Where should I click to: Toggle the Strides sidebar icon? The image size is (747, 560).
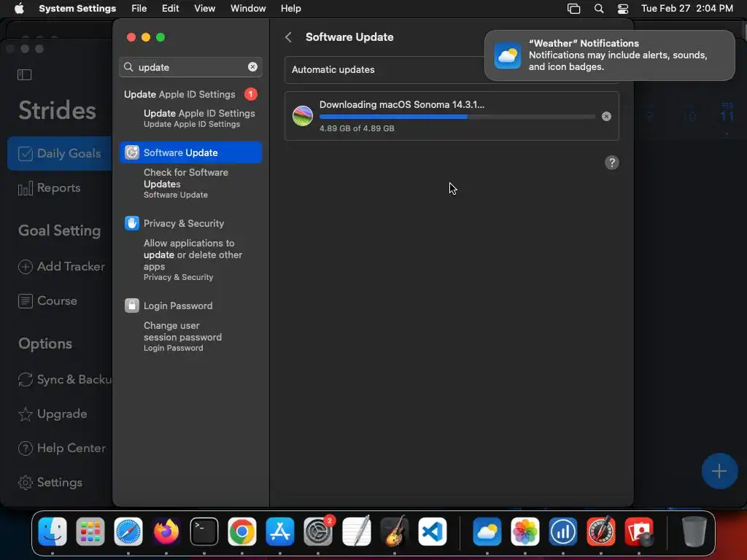point(24,75)
